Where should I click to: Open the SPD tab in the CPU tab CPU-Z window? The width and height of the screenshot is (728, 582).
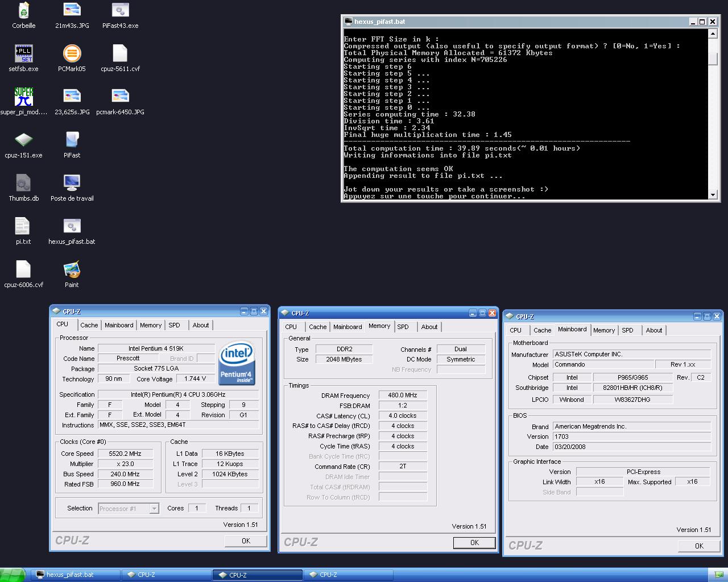pyautogui.click(x=175, y=326)
